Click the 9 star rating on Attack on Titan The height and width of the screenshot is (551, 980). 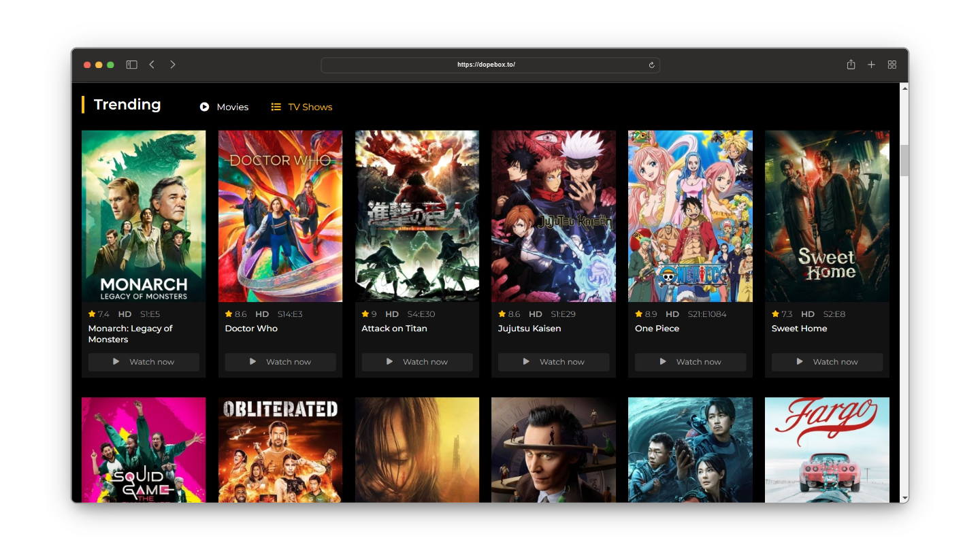click(x=370, y=314)
